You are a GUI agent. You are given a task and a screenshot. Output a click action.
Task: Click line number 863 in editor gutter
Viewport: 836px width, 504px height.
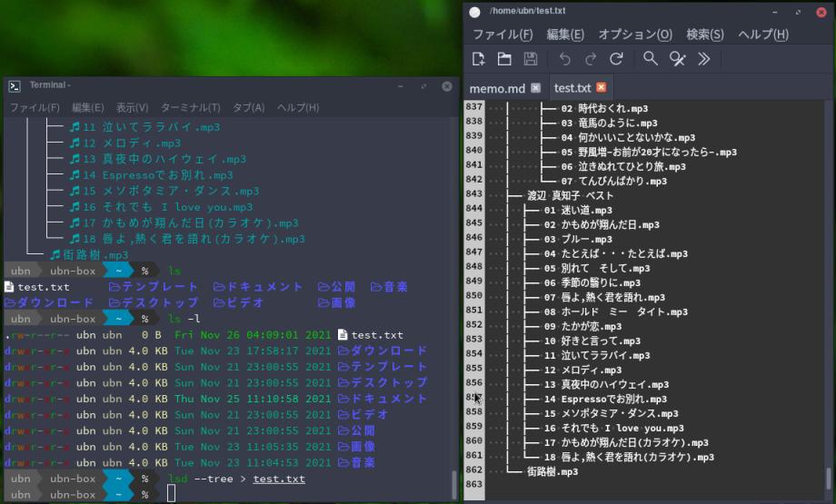pyautogui.click(x=474, y=484)
